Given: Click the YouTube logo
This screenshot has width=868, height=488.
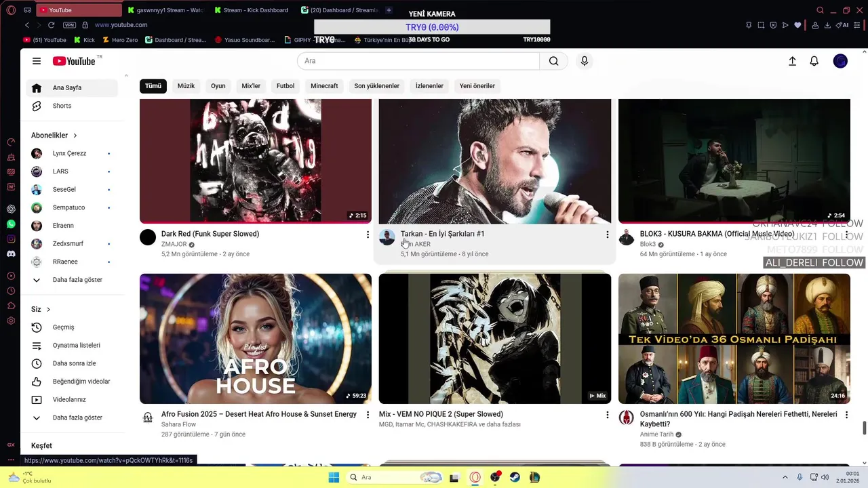Looking at the screenshot, I should click(74, 61).
